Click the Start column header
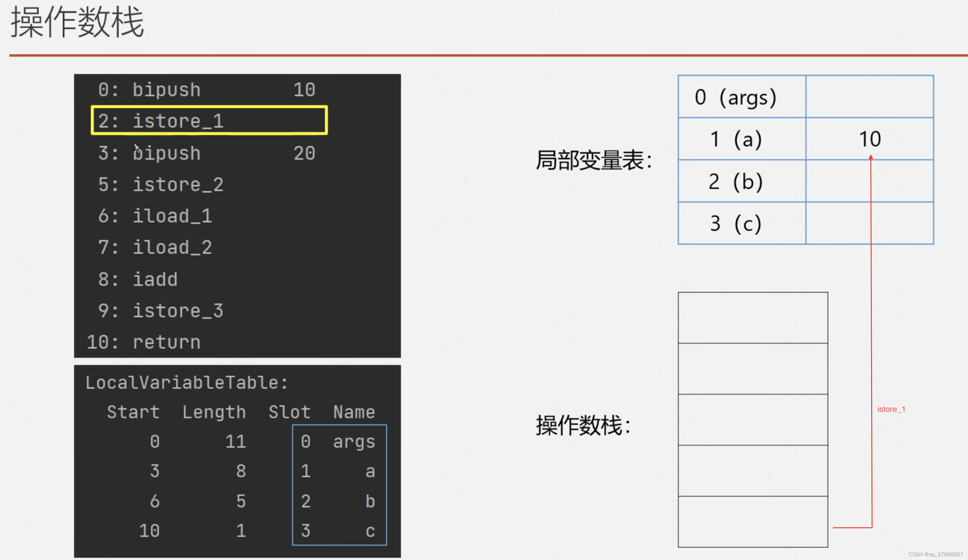The width and height of the screenshot is (968, 560). pos(133,412)
